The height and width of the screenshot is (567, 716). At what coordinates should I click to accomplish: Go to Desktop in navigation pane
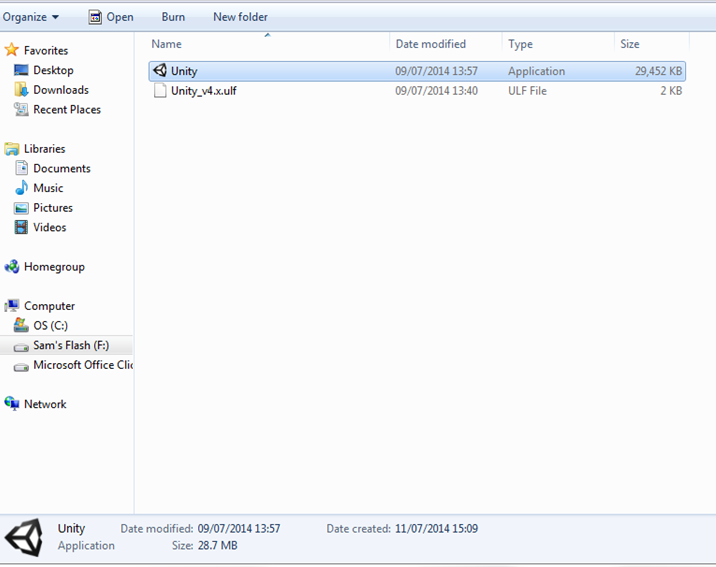pos(53,70)
